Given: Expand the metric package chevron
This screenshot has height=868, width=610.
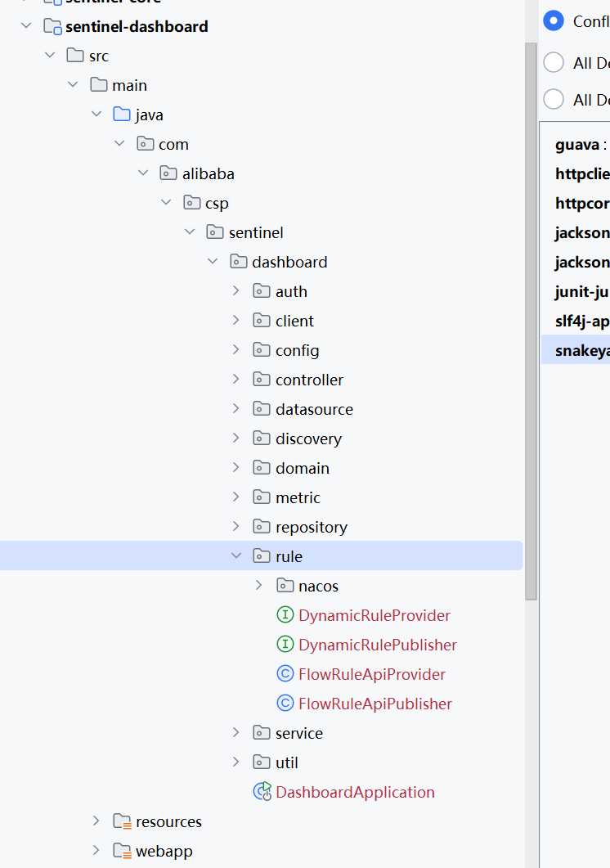Looking at the screenshot, I should tap(235, 497).
